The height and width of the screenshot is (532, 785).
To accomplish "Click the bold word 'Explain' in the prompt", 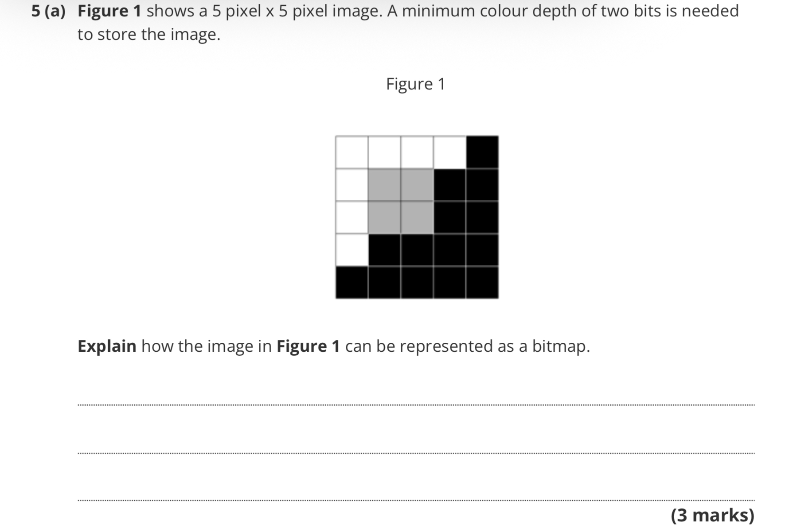I will 107,346.
